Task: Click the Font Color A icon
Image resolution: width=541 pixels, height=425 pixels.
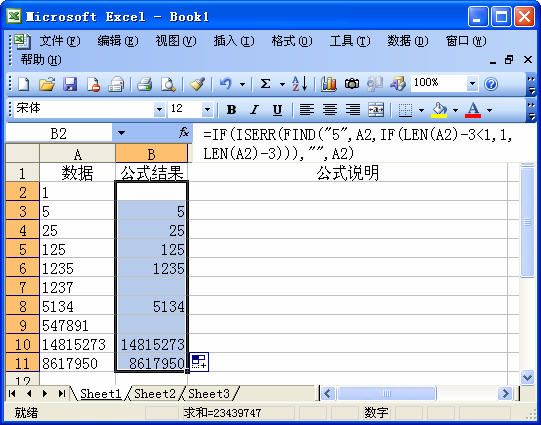Action: [x=473, y=110]
